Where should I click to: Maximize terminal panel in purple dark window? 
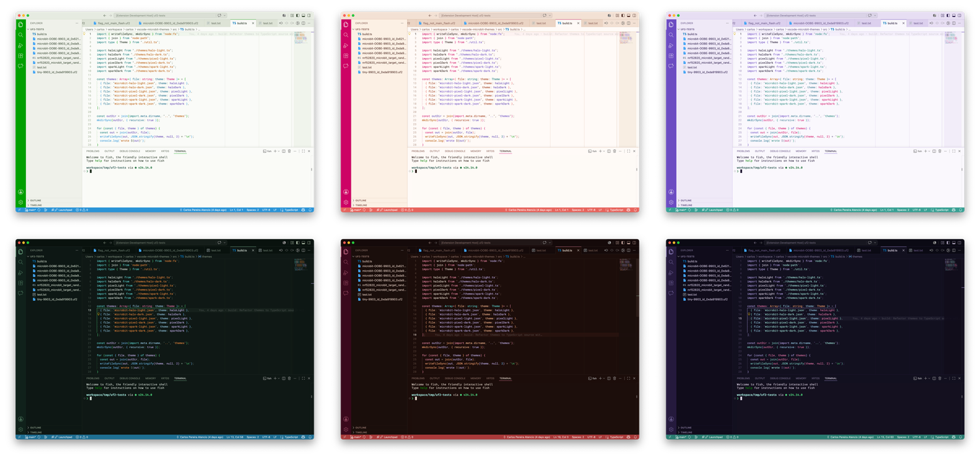[954, 378]
